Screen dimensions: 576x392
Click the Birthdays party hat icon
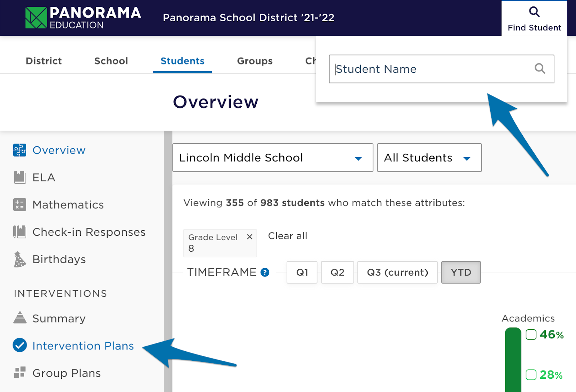pos(20,260)
